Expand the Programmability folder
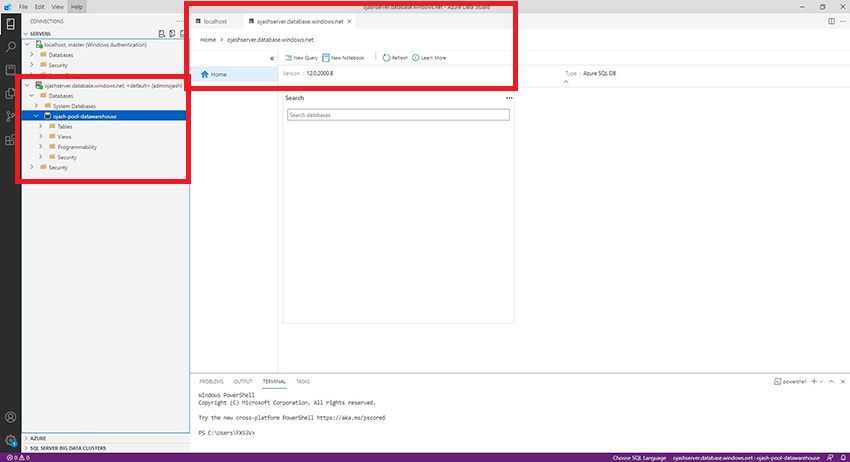 click(41, 147)
